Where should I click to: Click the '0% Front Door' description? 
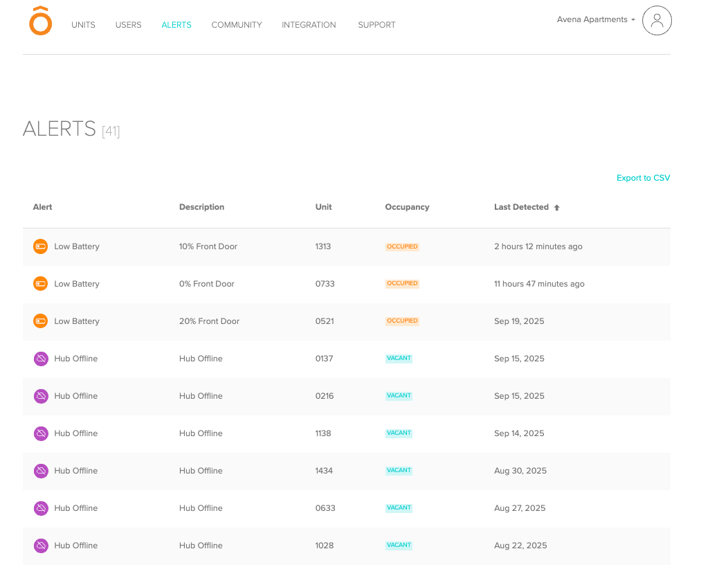(207, 284)
